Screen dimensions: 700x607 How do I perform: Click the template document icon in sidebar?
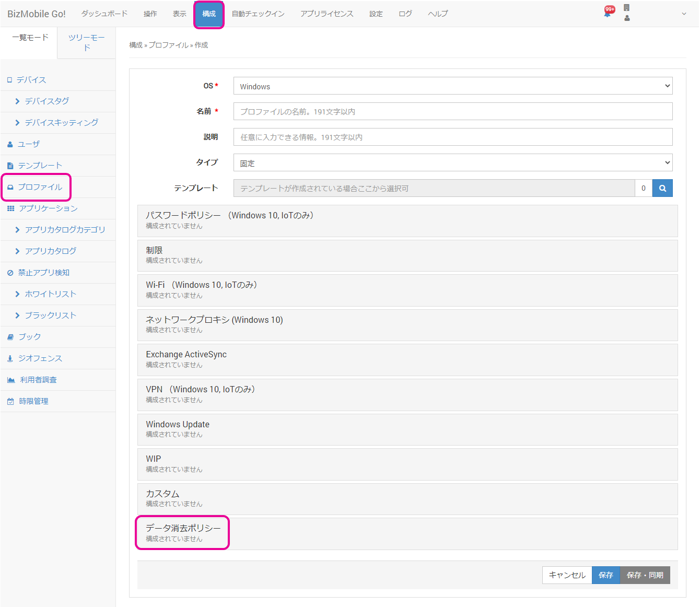[x=10, y=166]
